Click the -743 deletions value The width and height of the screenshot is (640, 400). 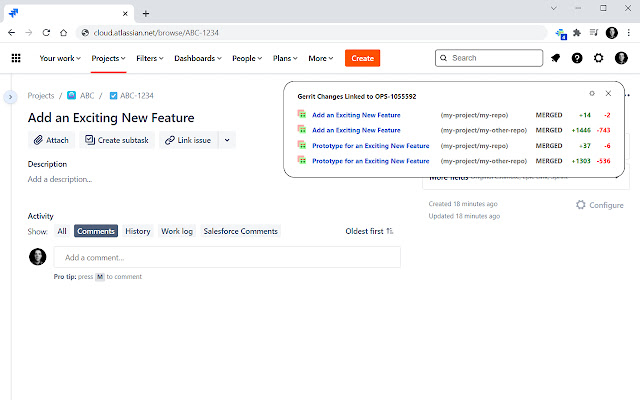coord(603,130)
